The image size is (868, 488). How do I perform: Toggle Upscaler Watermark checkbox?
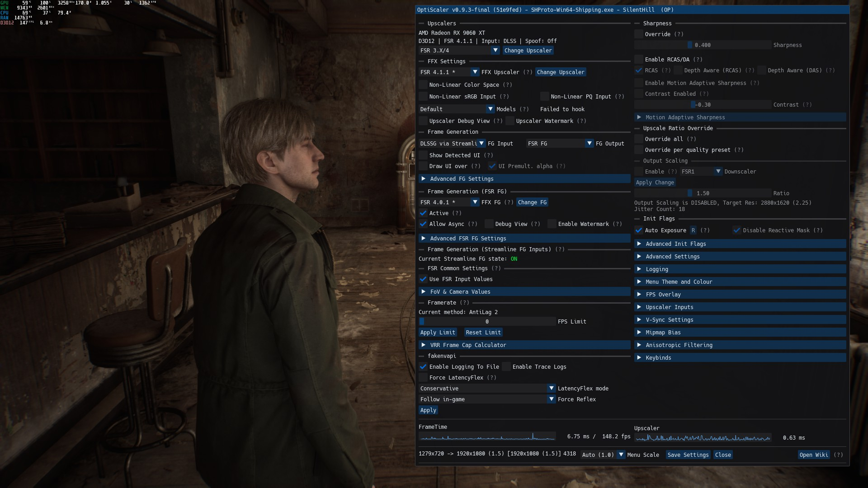tap(510, 121)
